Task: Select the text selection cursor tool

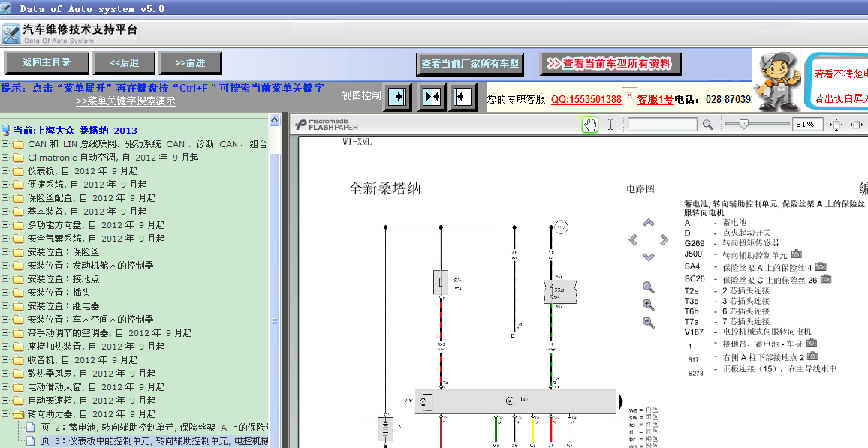Action: 610,125
